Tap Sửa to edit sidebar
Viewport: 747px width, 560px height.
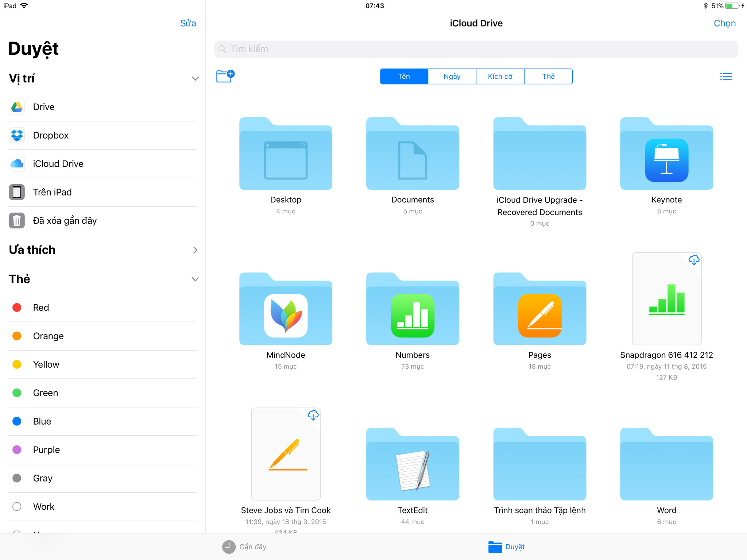tap(188, 23)
